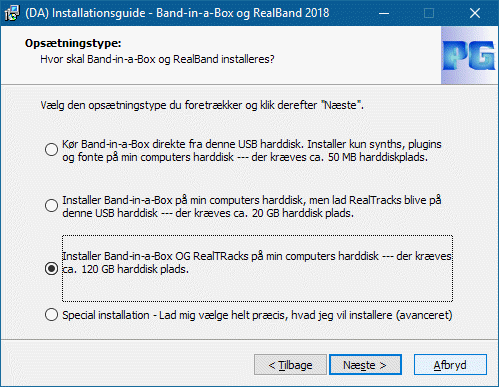The width and height of the screenshot is (499, 387).
Task: Select the 120 GB full install radio button
Action: [51, 268]
